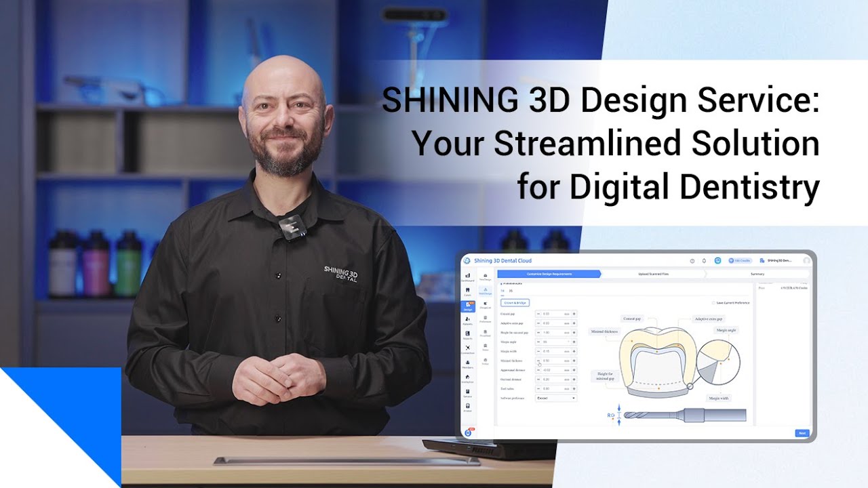Screen dimensions: 868x488
Task: Decrease the Approximal distance value
Action: [x=538, y=370]
